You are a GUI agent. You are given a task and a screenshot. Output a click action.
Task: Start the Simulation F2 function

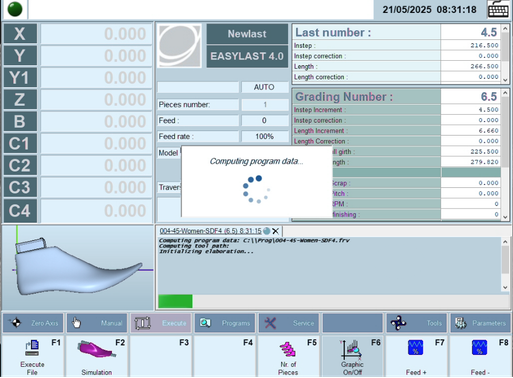97,356
